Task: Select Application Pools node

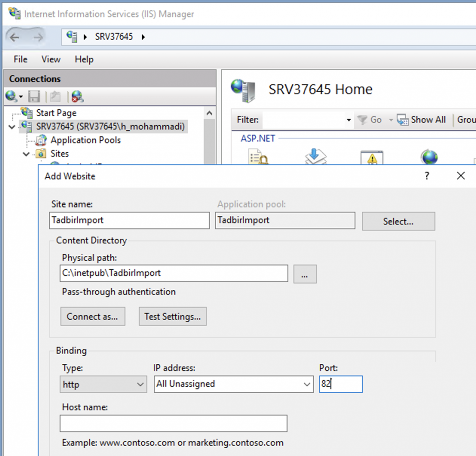Action: pos(86,140)
